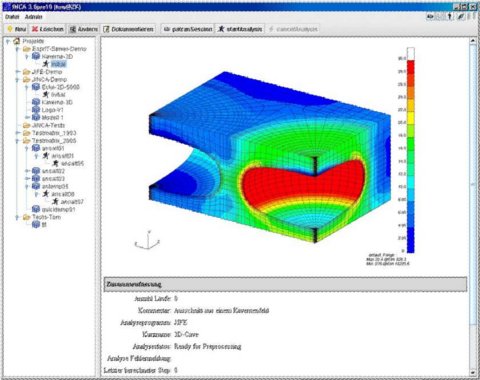This screenshot has width=480, height=380.
Task: Collapse the Testmatrix_2005 folder
Action: click(17, 141)
